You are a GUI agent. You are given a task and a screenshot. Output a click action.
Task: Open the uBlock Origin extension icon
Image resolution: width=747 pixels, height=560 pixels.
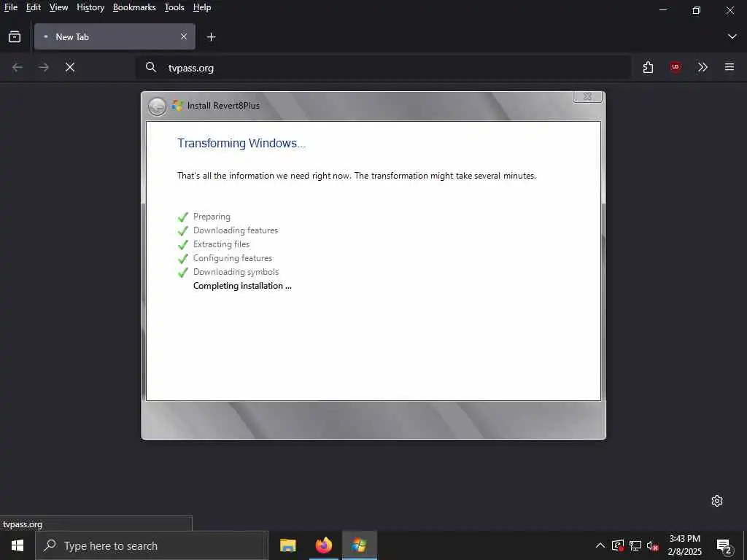click(675, 67)
